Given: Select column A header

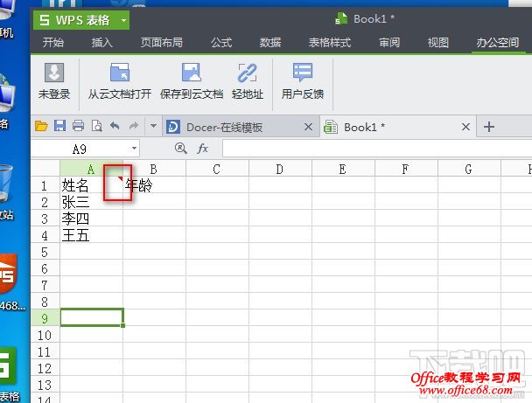Looking at the screenshot, I should (91, 168).
